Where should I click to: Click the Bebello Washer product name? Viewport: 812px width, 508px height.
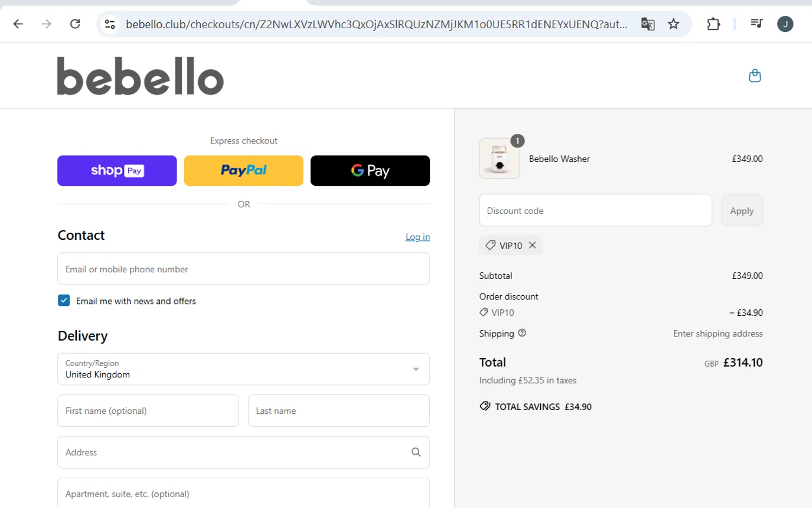click(x=559, y=159)
